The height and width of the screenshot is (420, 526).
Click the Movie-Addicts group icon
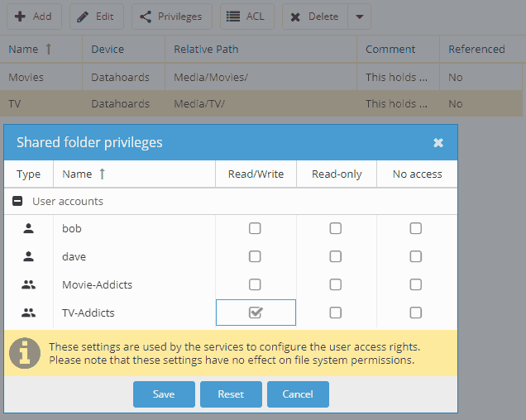click(x=28, y=284)
